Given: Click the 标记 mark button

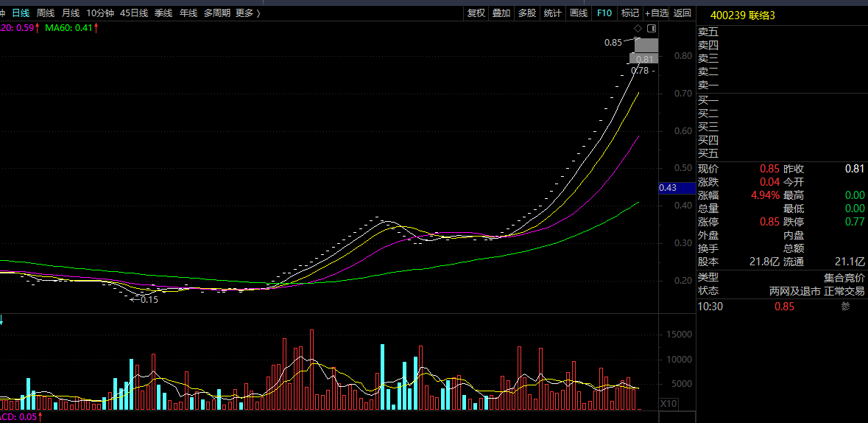Looking at the screenshot, I should pos(630,13).
